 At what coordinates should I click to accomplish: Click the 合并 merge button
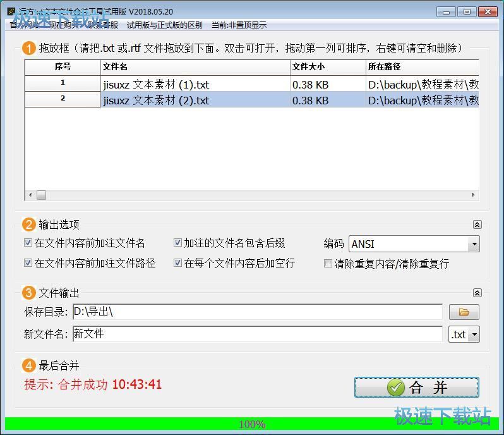click(x=417, y=387)
